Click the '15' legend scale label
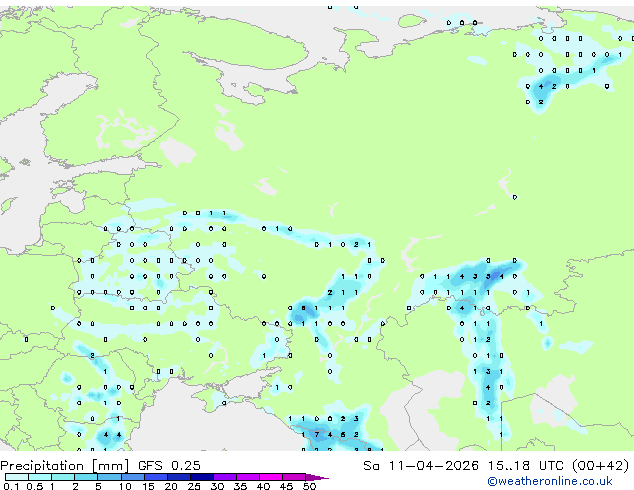The image size is (634, 490). click(148, 486)
